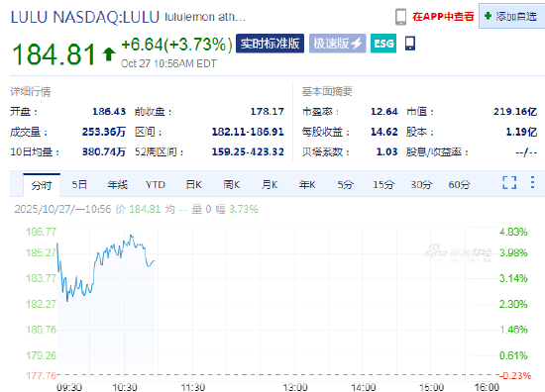Screen dimensions: 545x392
Task: Click the 52周区间 value 159.25-423.32
Action: pos(248,151)
